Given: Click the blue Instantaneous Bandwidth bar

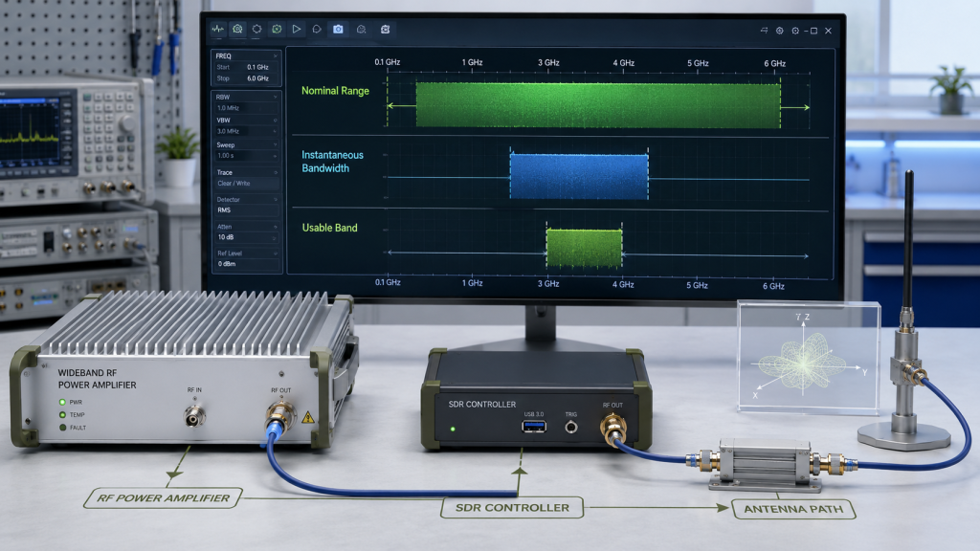Looking at the screenshot, I should pyautogui.click(x=579, y=177).
